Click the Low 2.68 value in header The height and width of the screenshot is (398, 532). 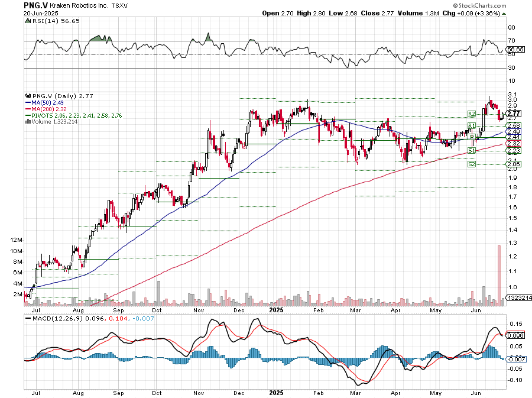click(343, 13)
